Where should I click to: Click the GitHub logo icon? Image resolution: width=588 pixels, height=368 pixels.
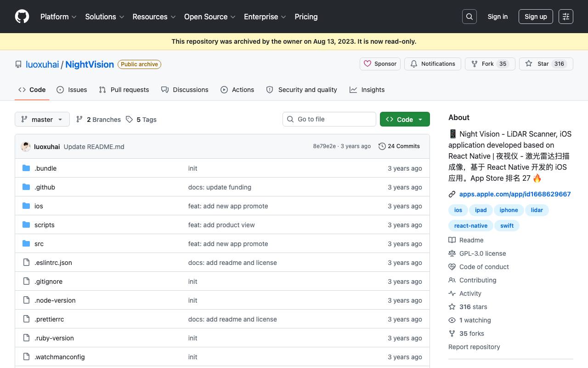[22, 17]
